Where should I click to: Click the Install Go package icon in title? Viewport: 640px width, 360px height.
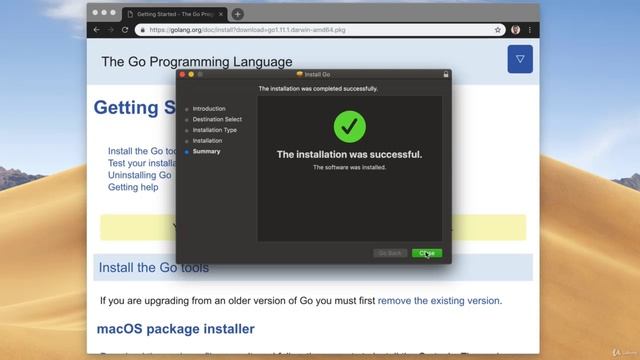click(300, 74)
